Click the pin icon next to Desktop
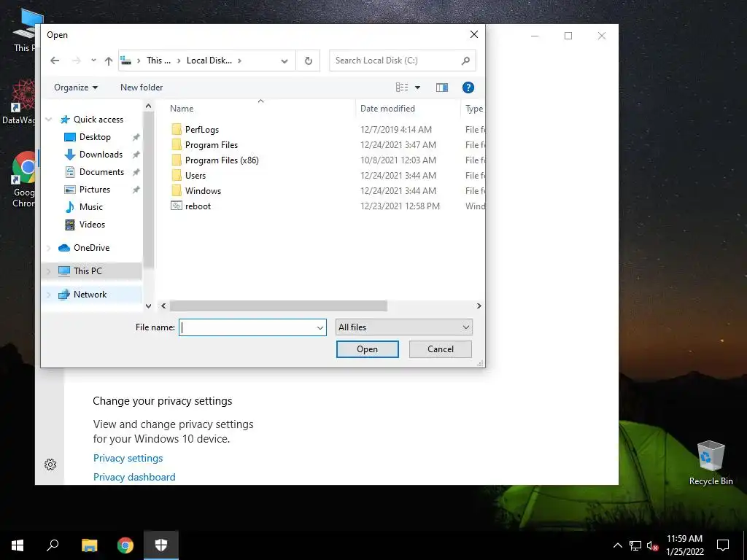The height and width of the screenshot is (560, 747). pyautogui.click(x=136, y=137)
